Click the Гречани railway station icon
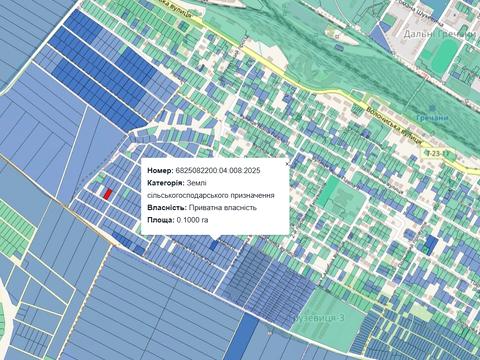Screen dimensions: 480x360 [x=433, y=108]
